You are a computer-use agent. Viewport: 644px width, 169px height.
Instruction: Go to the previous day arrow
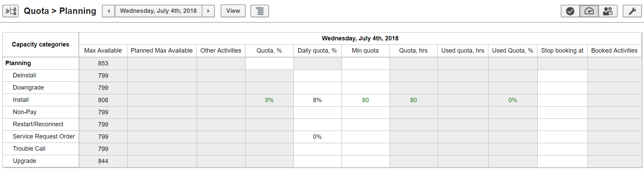(x=109, y=11)
